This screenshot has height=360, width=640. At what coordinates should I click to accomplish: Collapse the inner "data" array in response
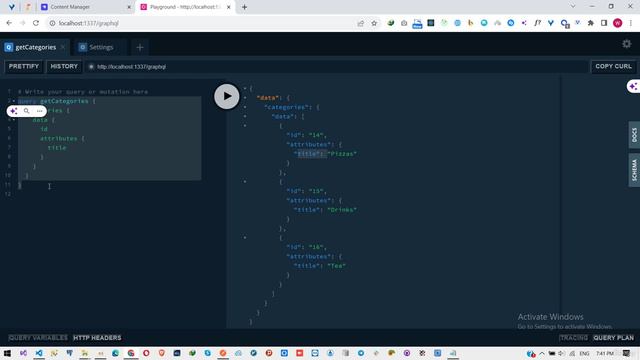(x=245, y=116)
